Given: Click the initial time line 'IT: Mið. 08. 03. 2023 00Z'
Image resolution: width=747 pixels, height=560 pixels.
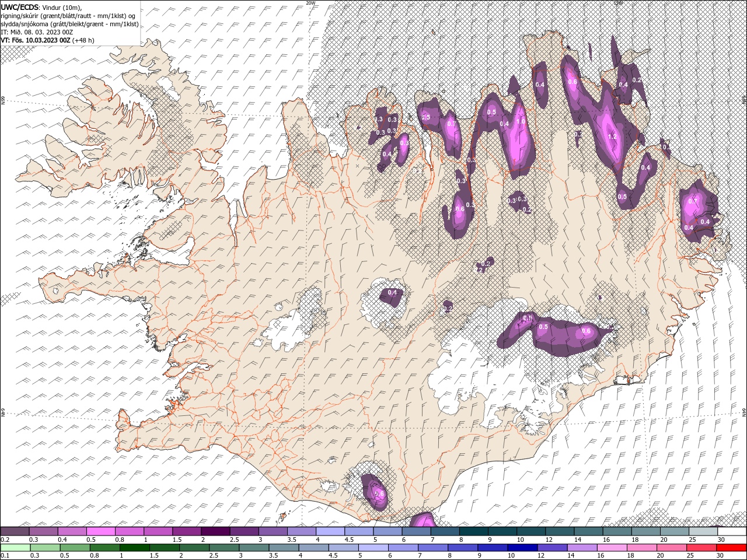Looking at the screenshot, I should coord(37,32).
